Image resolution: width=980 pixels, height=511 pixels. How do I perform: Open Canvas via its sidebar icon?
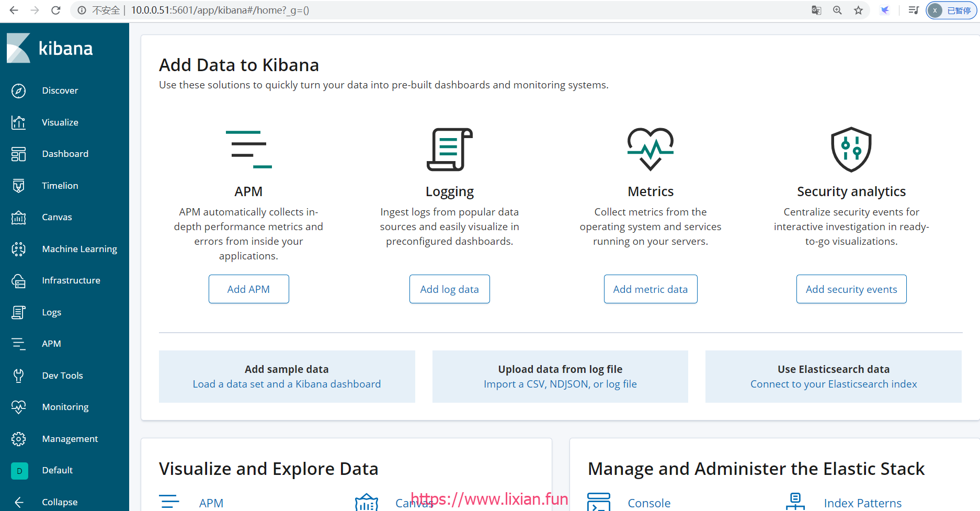click(18, 217)
